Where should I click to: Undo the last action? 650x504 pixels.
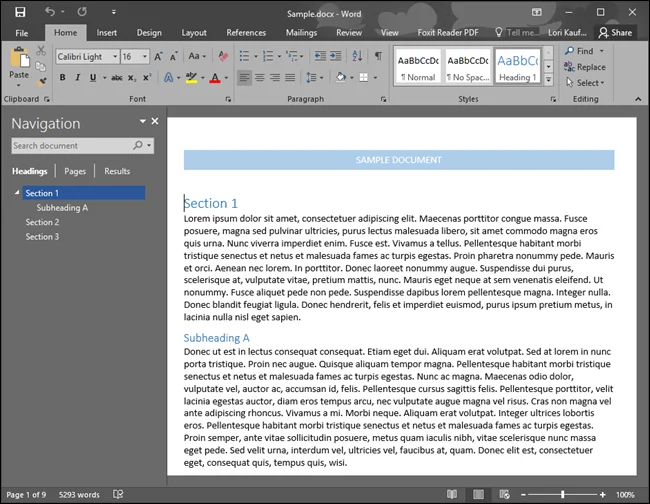pos(50,12)
